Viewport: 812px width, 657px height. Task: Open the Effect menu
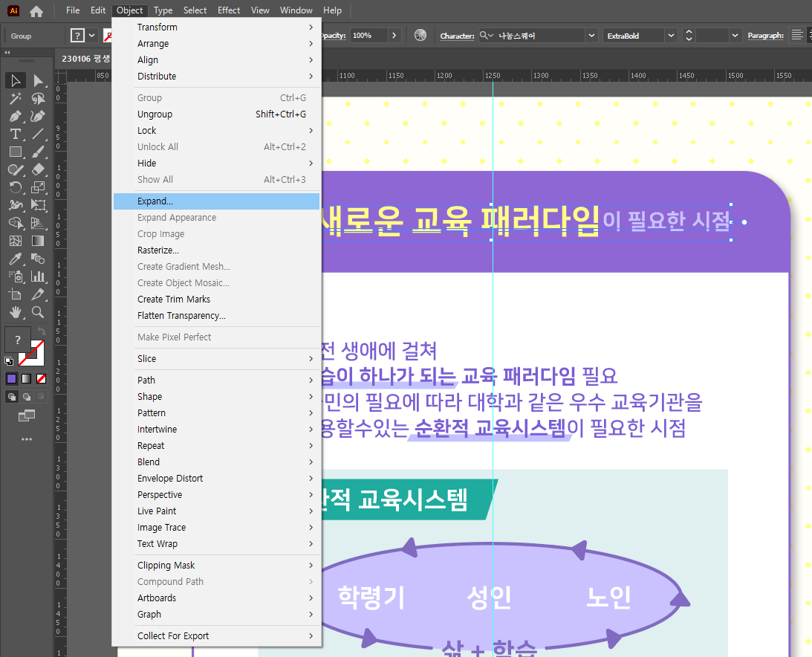[x=229, y=10]
